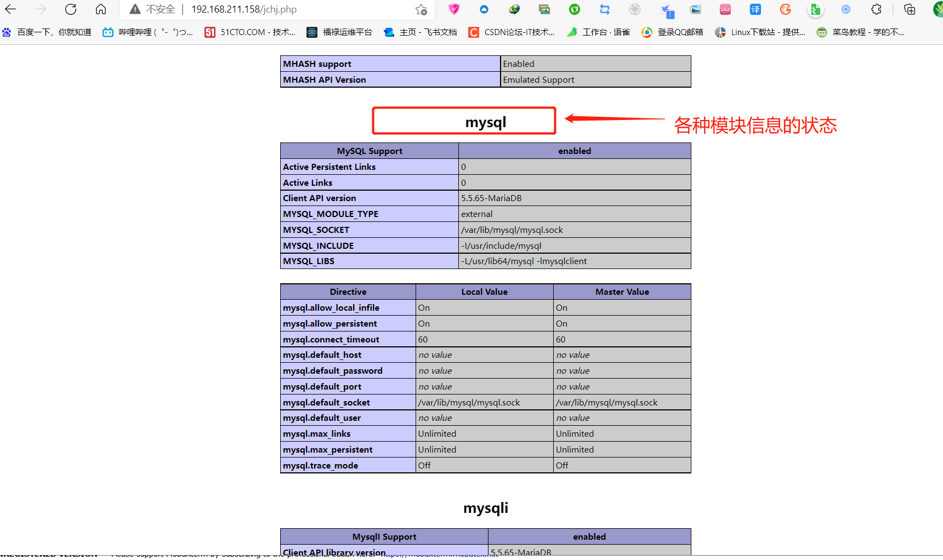This screenshot has height=560, width=943.
Task: Click the 5.5.65-MariaDB value in mysql table
Action: click(x=491, y=198)
